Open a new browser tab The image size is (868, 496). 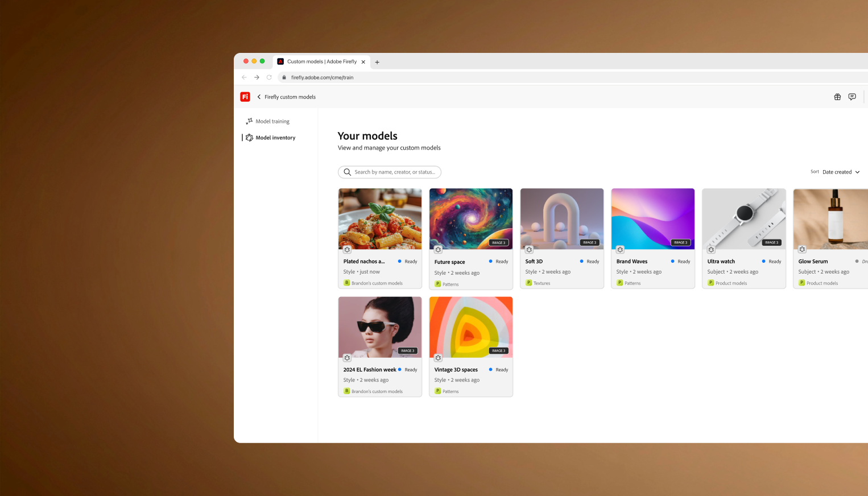(x=377, y=62)
